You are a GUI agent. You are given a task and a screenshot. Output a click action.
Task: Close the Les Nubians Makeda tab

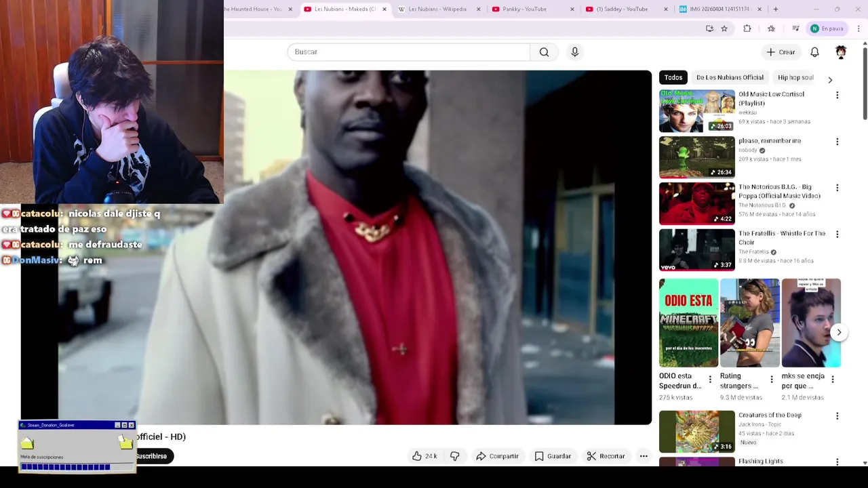[x=384, y=9]
